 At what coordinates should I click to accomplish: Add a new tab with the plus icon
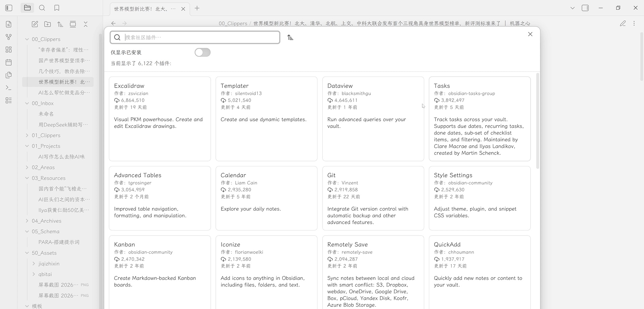pos(197,8)
